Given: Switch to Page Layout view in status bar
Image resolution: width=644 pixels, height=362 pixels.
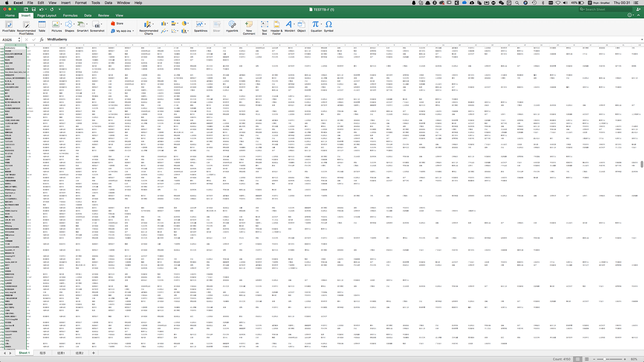Looking at the screenshot, I should coord(586,359).
